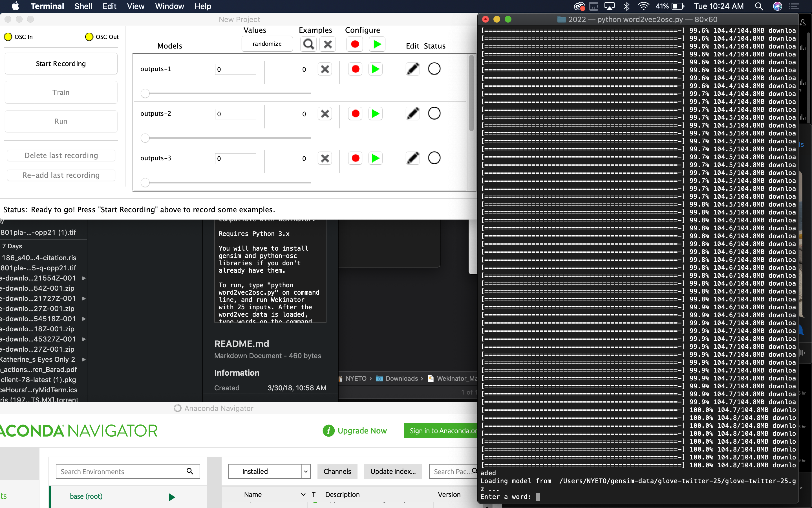Expand the Katherine_s Eyes Only 2 folder
The height and width of the screenshot is (508, 812).
84,360
